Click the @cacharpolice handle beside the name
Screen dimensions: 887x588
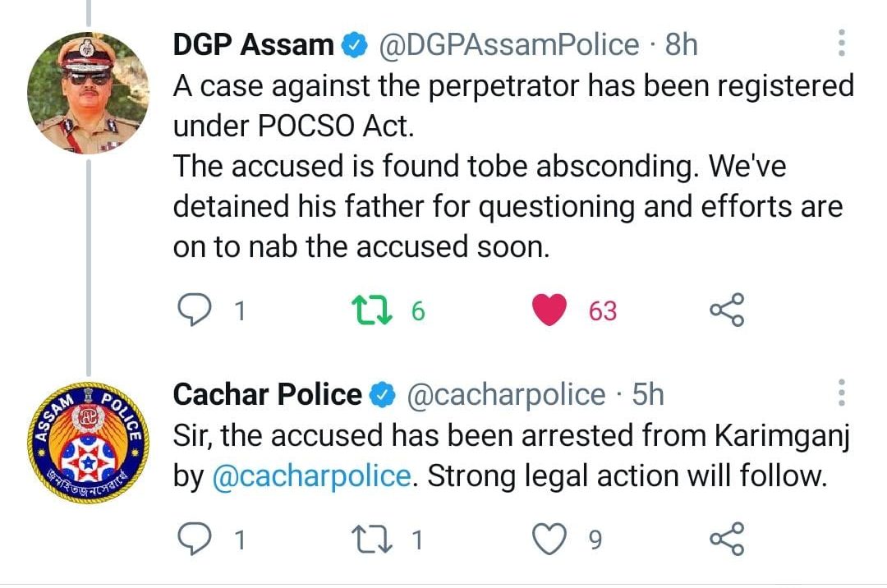[x=506, y=395]
